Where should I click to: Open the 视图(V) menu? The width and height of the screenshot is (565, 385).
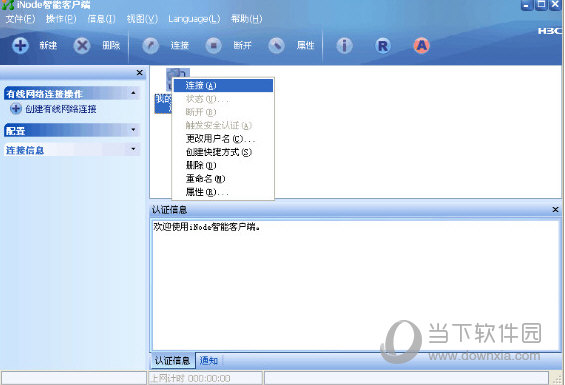[142, 19]
